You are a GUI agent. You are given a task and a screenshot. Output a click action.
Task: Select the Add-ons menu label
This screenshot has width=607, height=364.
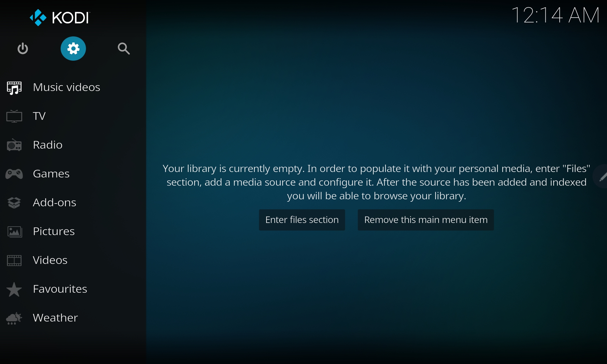click(x=55, y=203)
